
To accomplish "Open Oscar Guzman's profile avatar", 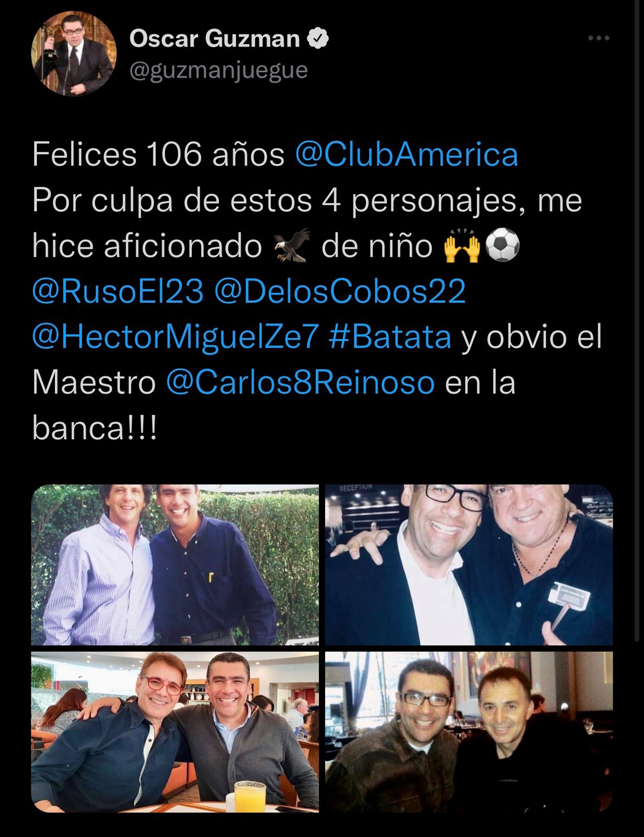I will (x=74, y=53).
